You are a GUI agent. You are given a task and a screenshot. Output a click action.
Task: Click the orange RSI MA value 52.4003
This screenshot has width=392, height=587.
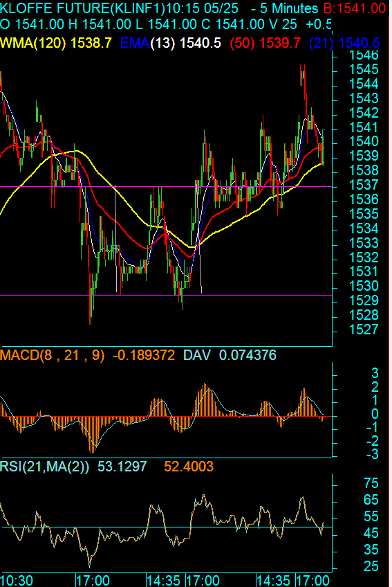point(189,467)
